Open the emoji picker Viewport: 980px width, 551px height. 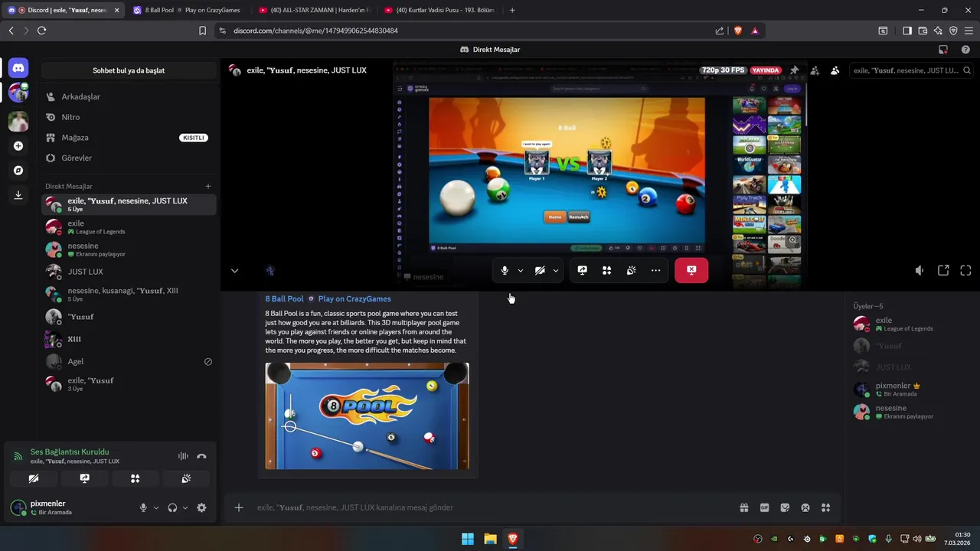pyautogui.click(x=805, y=507)
